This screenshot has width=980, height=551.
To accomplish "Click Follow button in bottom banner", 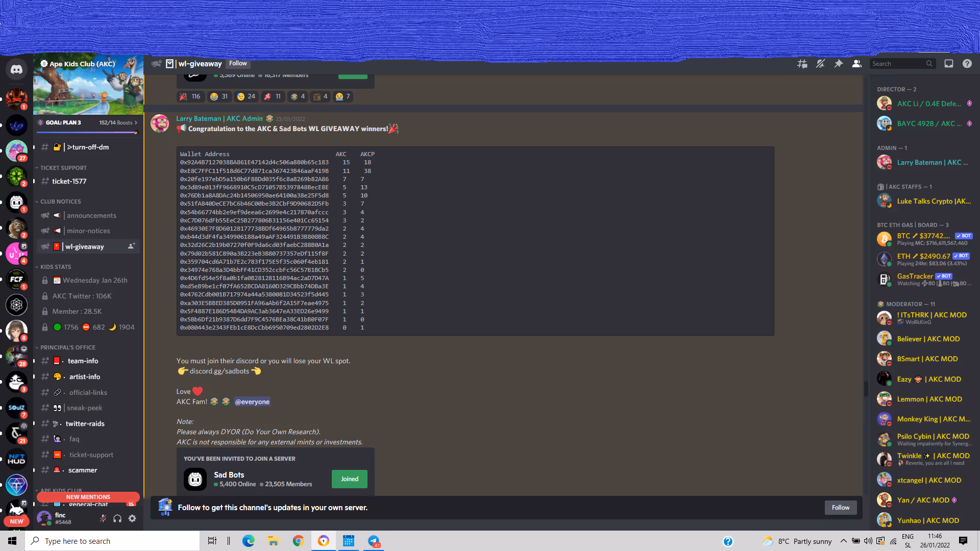I will point(840,508).
